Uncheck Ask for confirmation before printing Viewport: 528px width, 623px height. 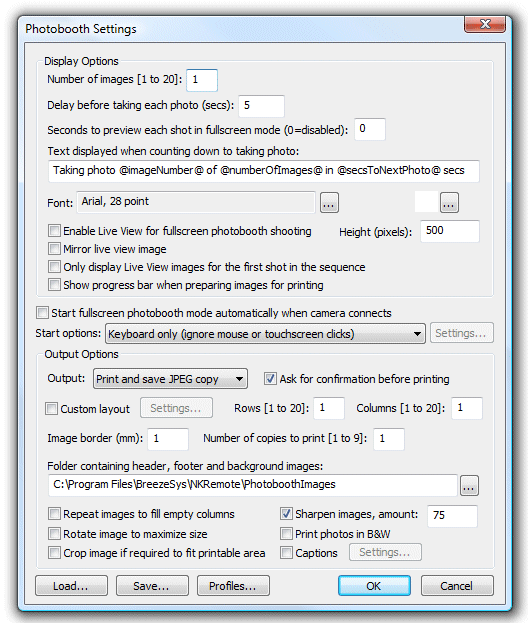[x=270, y=379]
